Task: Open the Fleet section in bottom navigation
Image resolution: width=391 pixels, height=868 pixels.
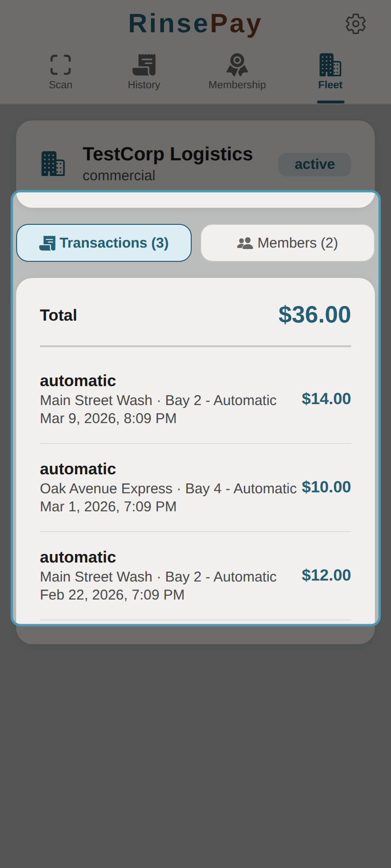Action: (330, 72)
